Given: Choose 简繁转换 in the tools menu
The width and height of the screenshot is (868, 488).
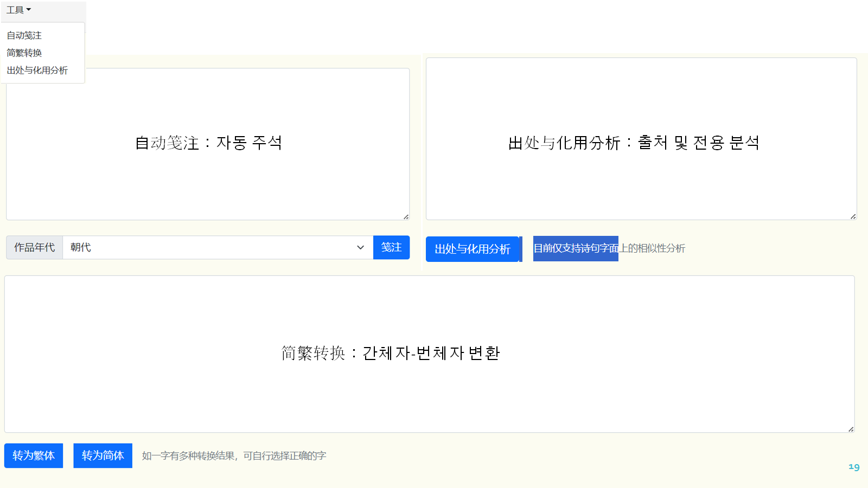Looking at the screenshot, I should [24, 53].
